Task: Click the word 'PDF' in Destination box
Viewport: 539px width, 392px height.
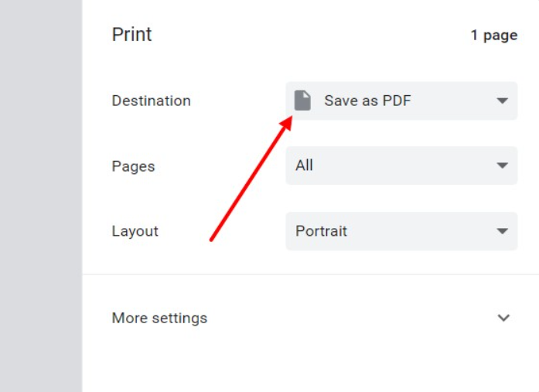Action: tap(397, 101)
